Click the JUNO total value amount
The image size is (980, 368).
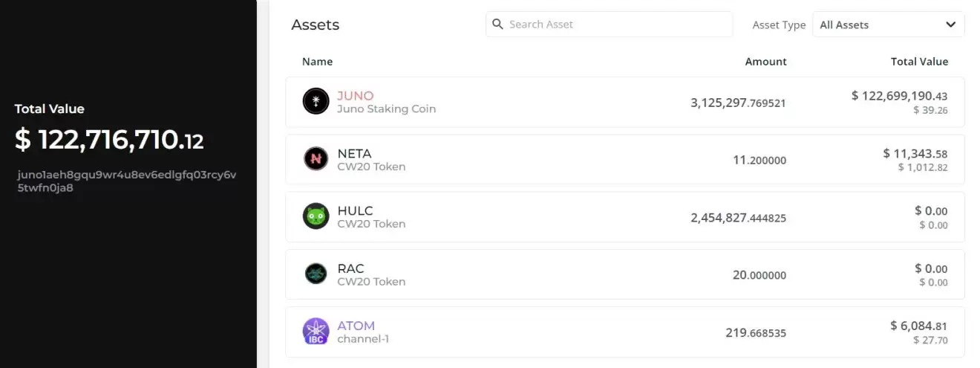pos(899,96)
